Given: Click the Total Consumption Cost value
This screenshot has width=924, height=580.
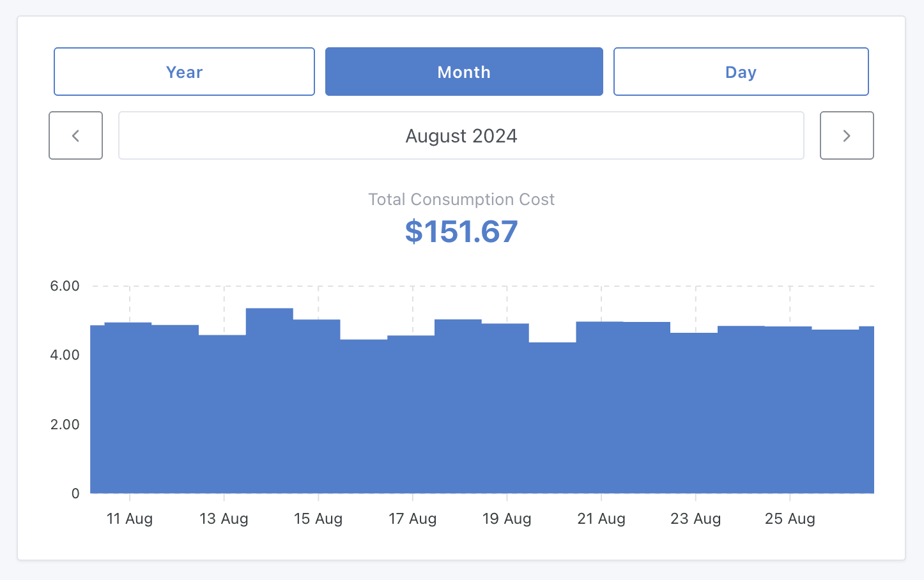Looking at the screenshot, I should pyautogui.click(x=461, y=232).
